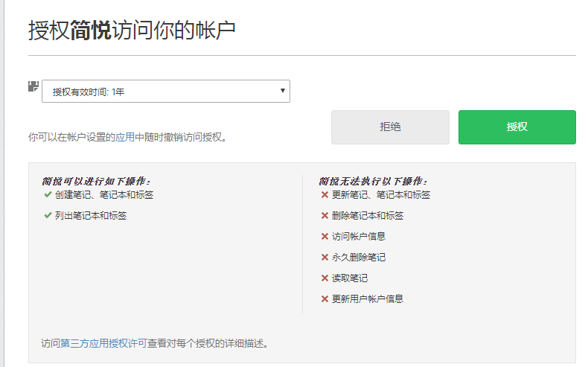Click the 拒绝 button
Viewport: 588px width, 367px height.
tap(390, 127)
